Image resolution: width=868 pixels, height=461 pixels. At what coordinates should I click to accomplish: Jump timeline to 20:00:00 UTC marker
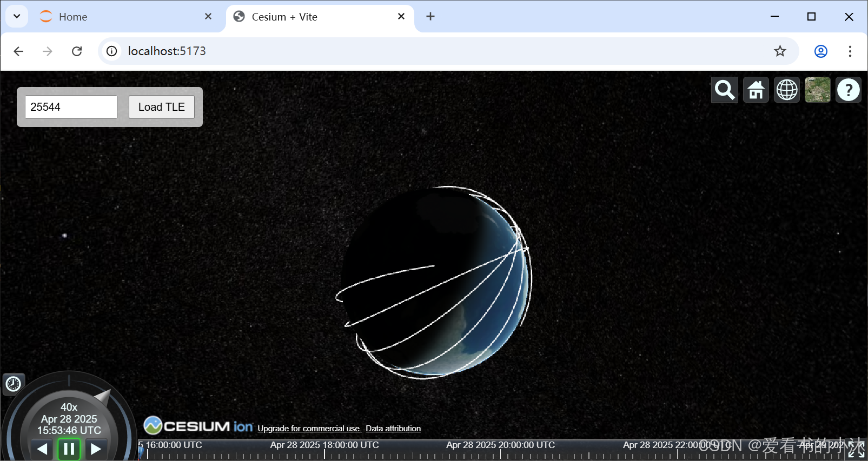point(500,445)
